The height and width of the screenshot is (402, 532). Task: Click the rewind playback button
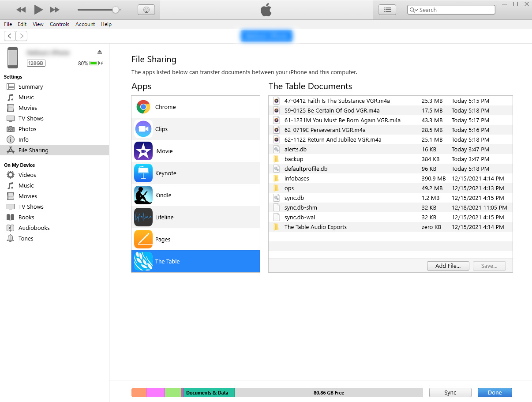21,10
